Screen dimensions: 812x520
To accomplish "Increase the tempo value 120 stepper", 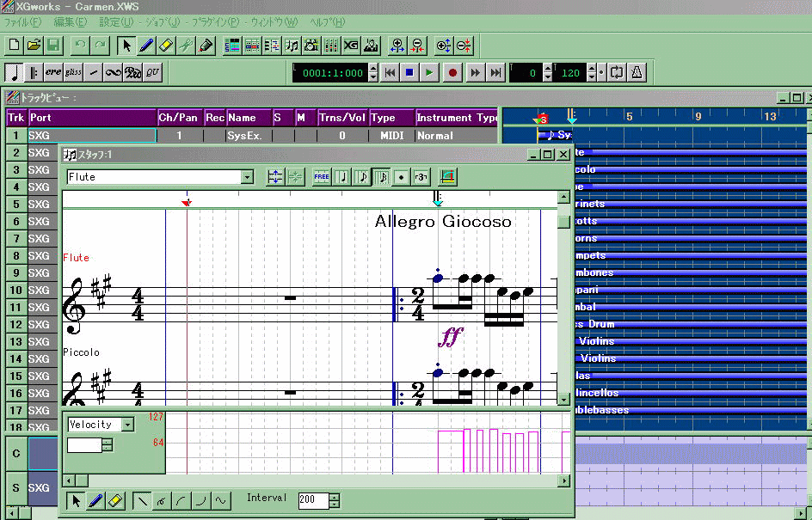I will (592, 69).
